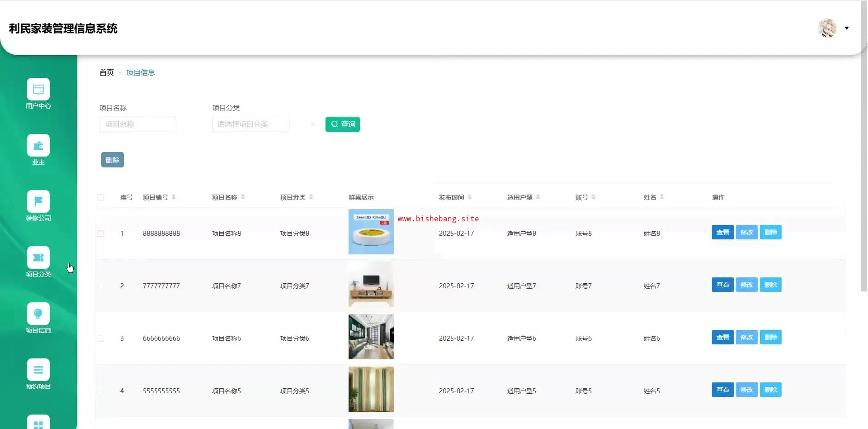Viewport: 868px width, 429px height.
Task: Sort by 发布时间 column arrows
Action: (x=470, y=197)
